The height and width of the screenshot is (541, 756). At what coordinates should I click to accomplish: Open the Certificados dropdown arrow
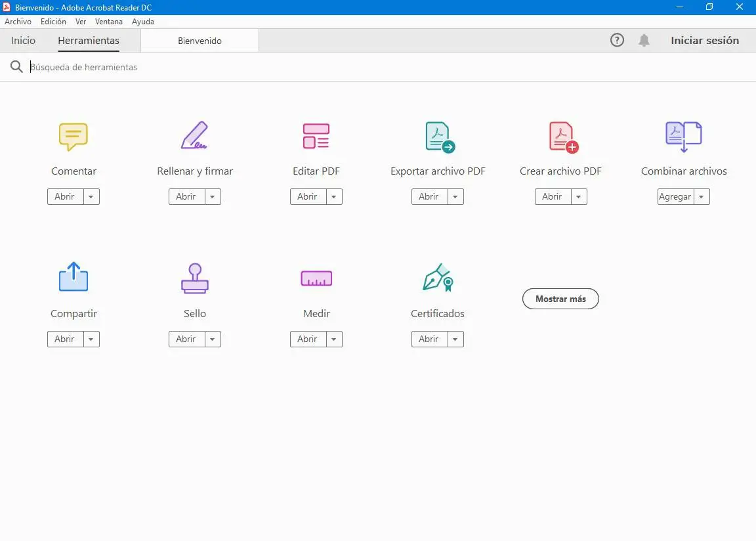(x=455, y=339)
